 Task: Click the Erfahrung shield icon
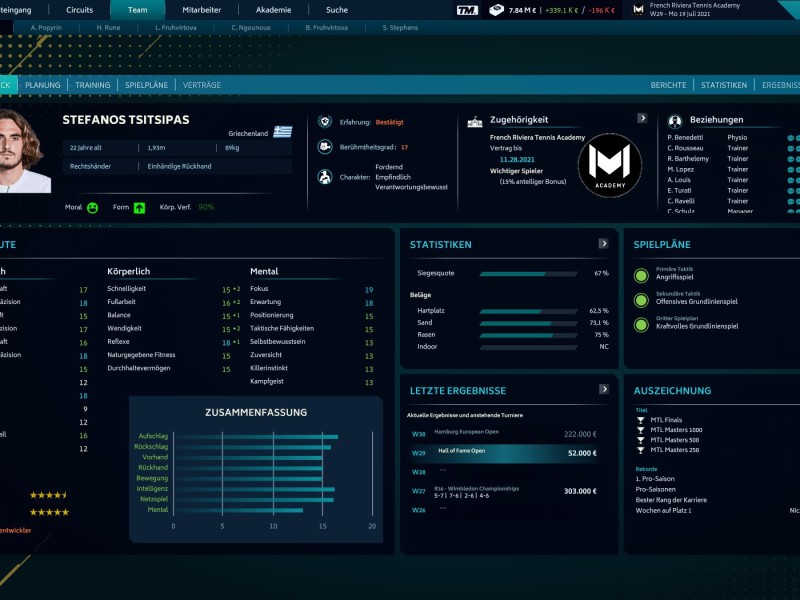pos(324,119)
